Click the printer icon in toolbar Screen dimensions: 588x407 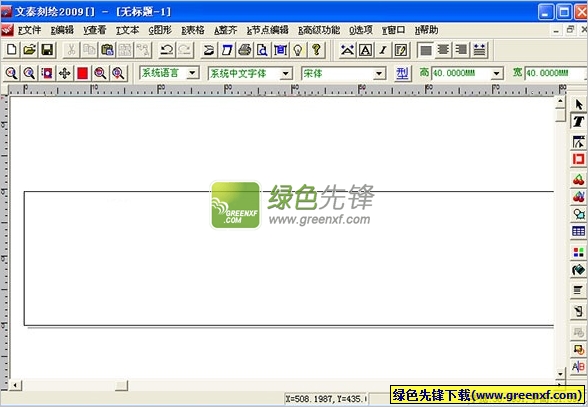pos(245,50)
